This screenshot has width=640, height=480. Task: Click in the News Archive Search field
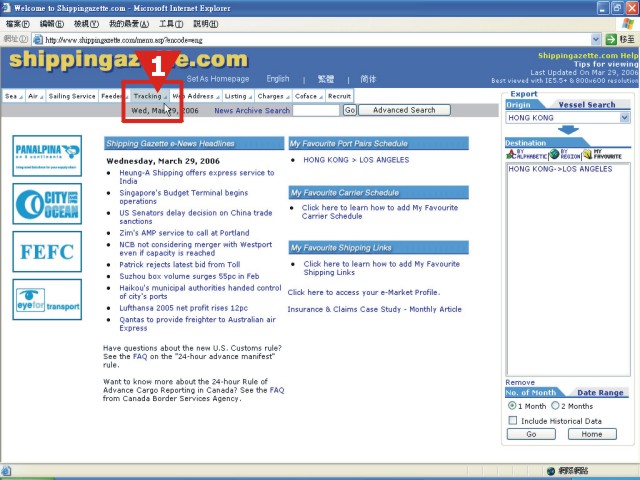click(316, 110)
